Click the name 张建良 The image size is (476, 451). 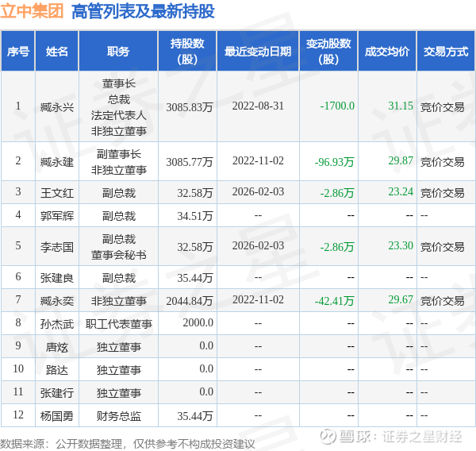(x=57, y=278)
